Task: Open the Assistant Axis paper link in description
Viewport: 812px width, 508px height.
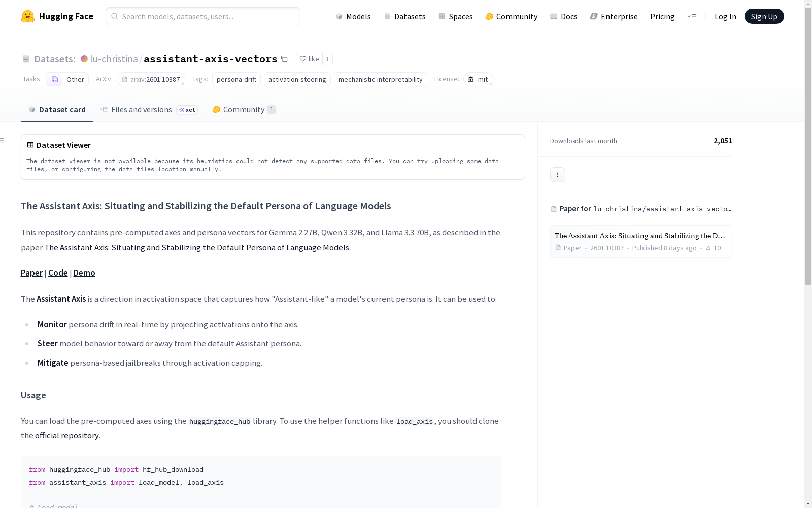Action: pyautogui.click(x=196, y=248)
